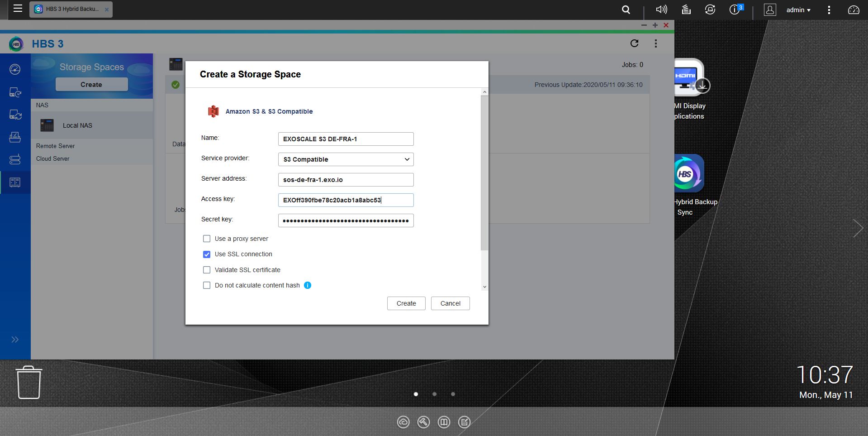Image resolution: width=868 pixels, height=436 pixels.
Task: Expand the Service provider dropdown
Action: [346, 159]
